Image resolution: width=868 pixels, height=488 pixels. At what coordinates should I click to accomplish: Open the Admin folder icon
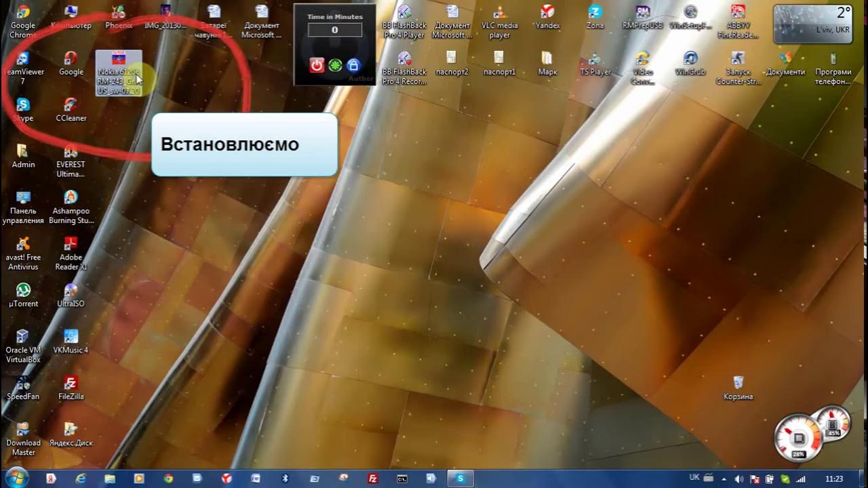[x=23, y=156]
